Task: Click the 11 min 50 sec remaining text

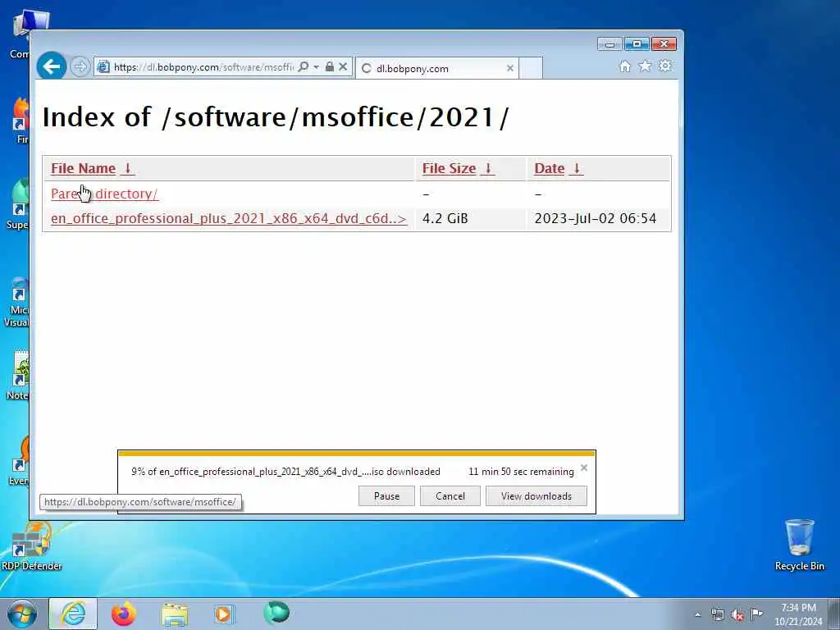Action: point(521,472)
